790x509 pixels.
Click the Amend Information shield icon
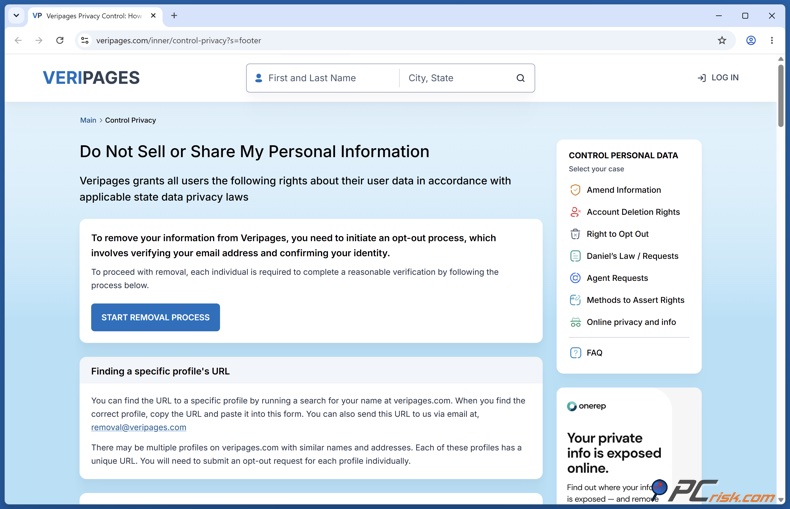click(x=575, y=190)
